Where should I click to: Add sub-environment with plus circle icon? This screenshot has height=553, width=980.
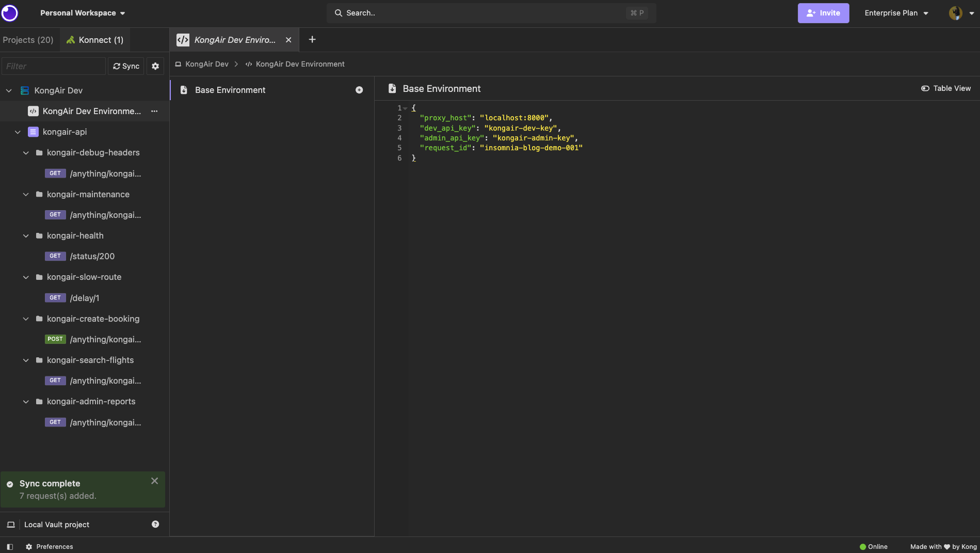tap(359, 90)
